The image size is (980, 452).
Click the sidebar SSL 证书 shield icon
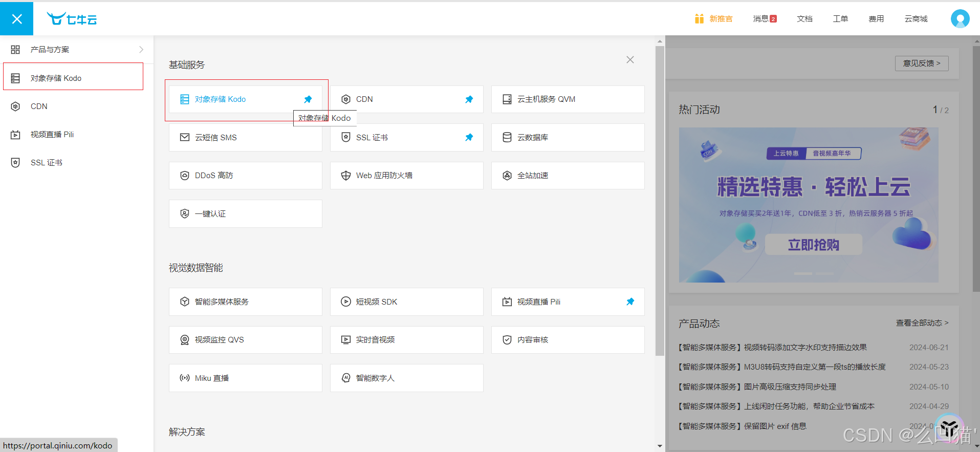pyautogui.click(x=15, y=163)
